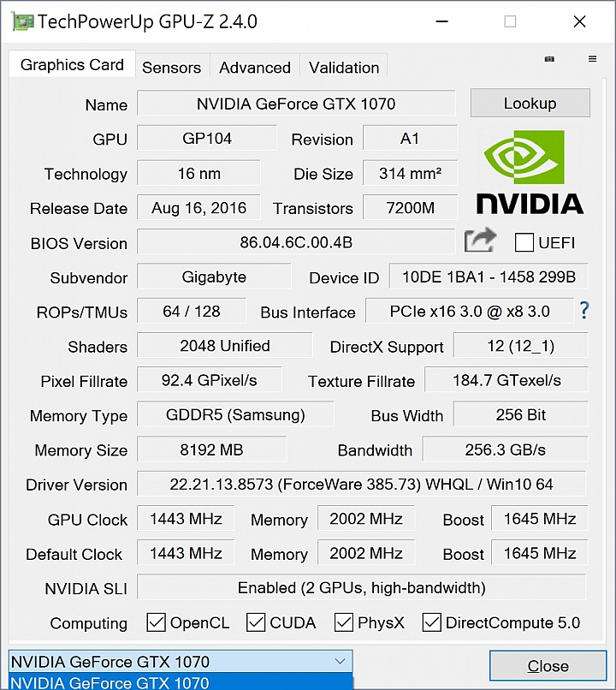Minimize the GPU-Z window
Screen dimensions: 616x690
[441, 21]
